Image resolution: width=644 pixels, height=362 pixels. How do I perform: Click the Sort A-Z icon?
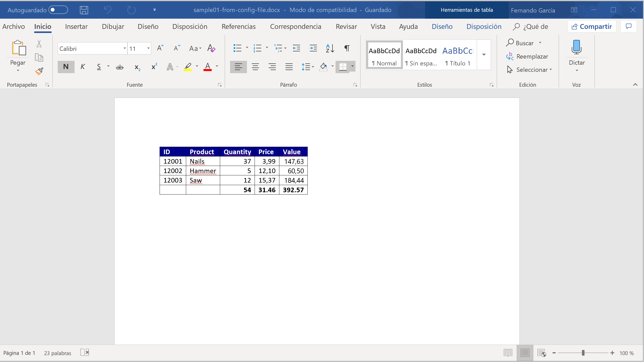click(x=330, y=48)
